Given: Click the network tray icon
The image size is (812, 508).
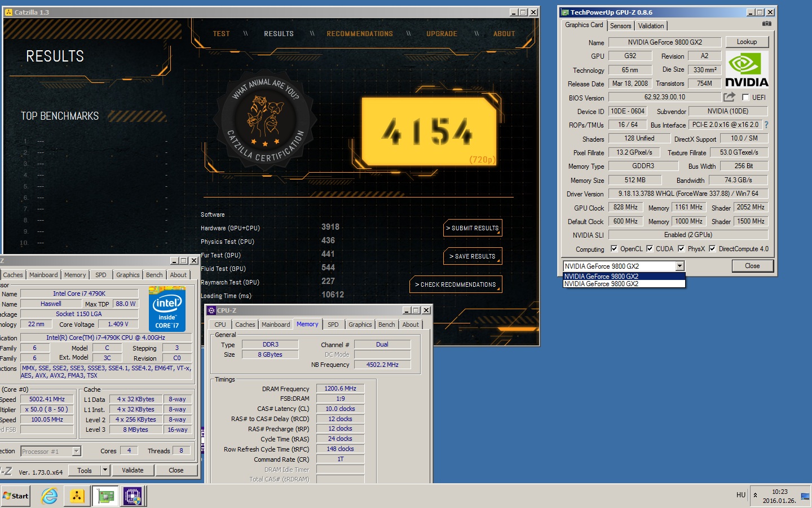Looking at the screenshot, I should pos(805,496).
